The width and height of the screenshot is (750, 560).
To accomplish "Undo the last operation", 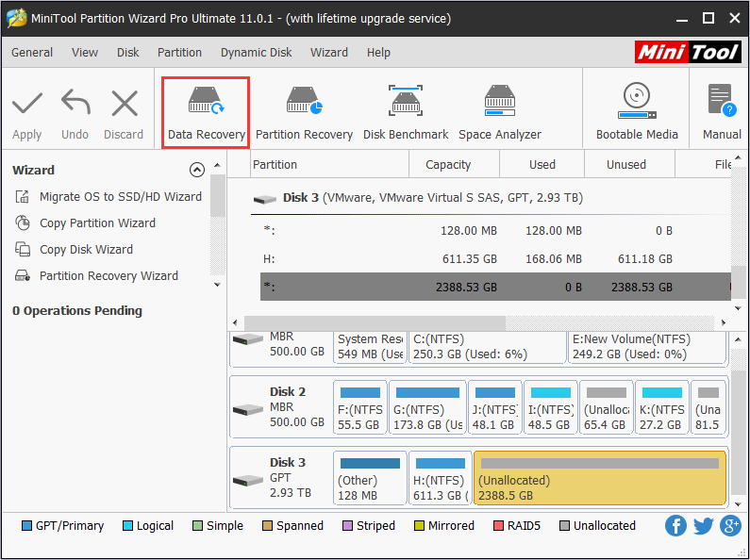I will (x=75, y=115).
